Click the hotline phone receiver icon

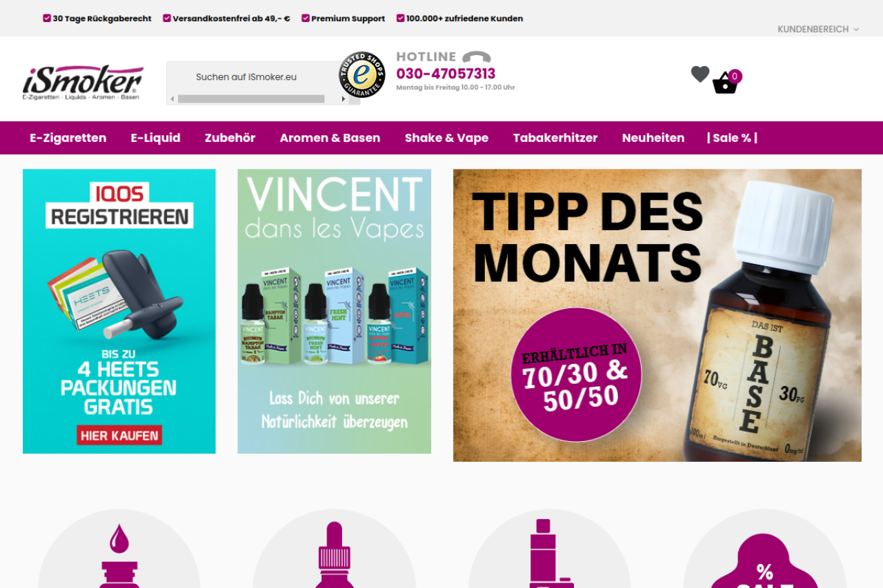477,57
